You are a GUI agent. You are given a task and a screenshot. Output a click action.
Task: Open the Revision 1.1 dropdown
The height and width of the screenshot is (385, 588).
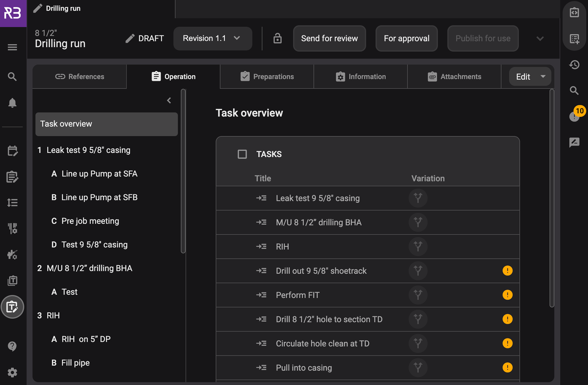click(213, 39)
